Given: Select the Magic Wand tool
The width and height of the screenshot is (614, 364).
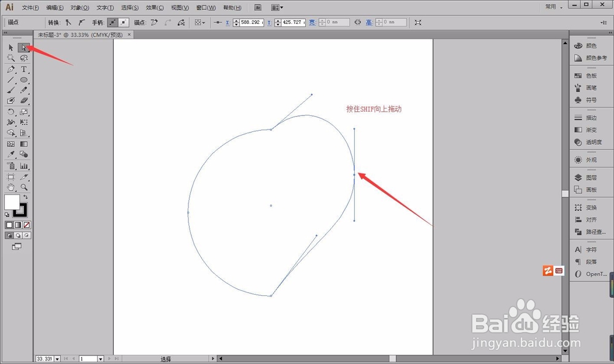Looking at the screenshot, I should tap(11, 58).
